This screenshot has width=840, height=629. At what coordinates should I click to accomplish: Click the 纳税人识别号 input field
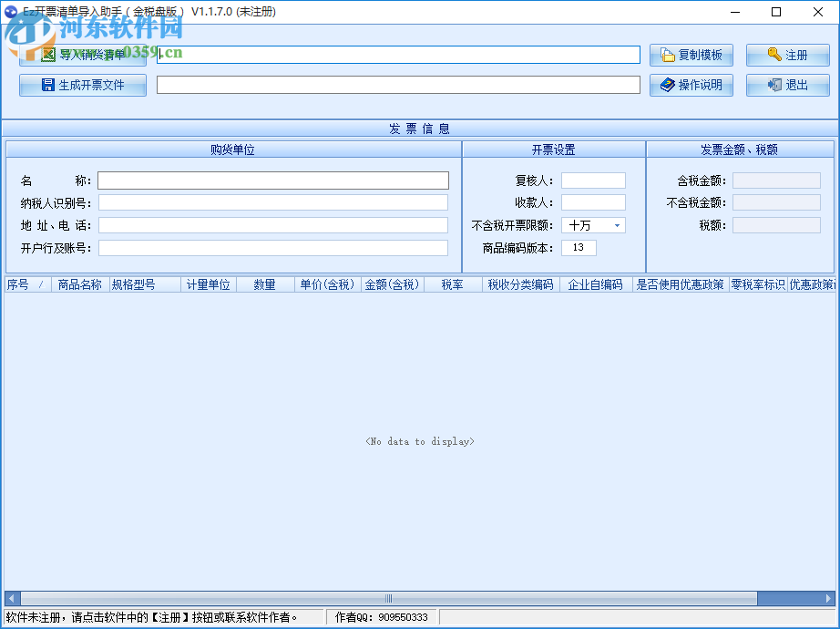click(273, 202)
